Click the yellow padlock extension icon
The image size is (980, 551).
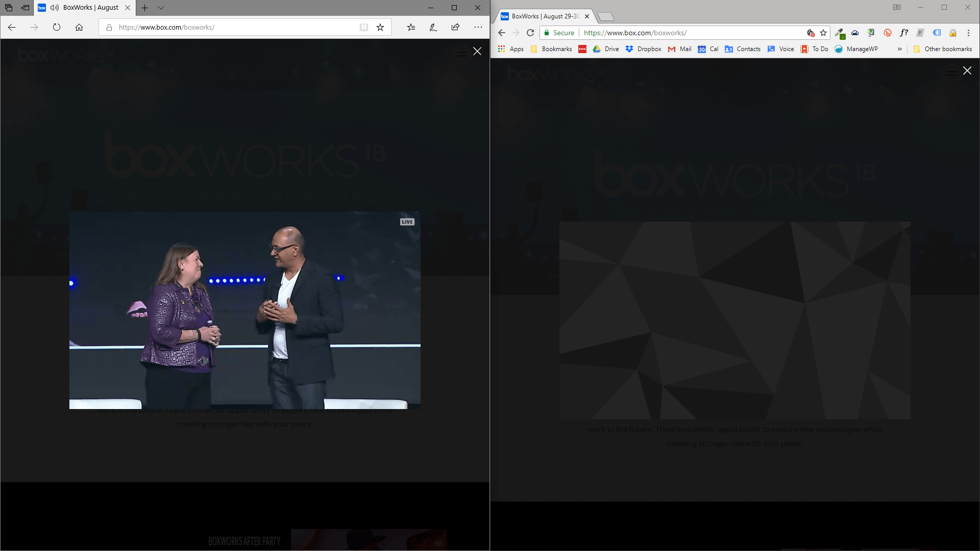pyautogui.click(x=953, y=33)
